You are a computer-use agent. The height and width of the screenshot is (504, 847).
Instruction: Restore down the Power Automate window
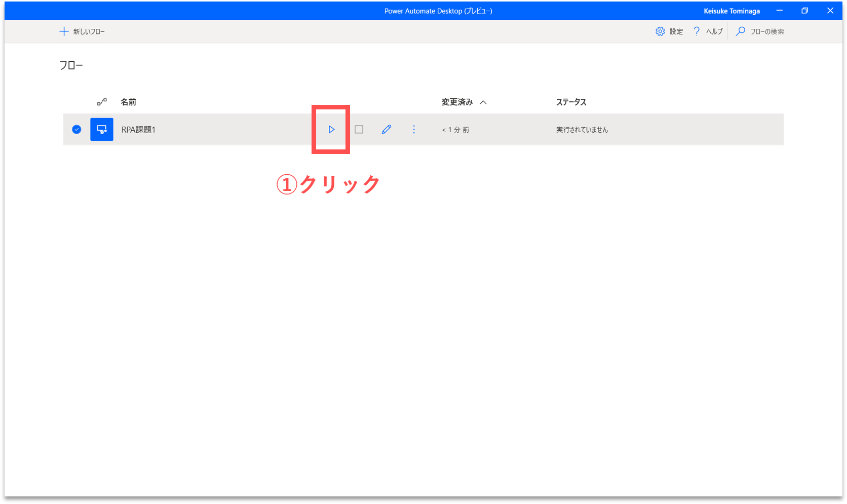(804, 11)
